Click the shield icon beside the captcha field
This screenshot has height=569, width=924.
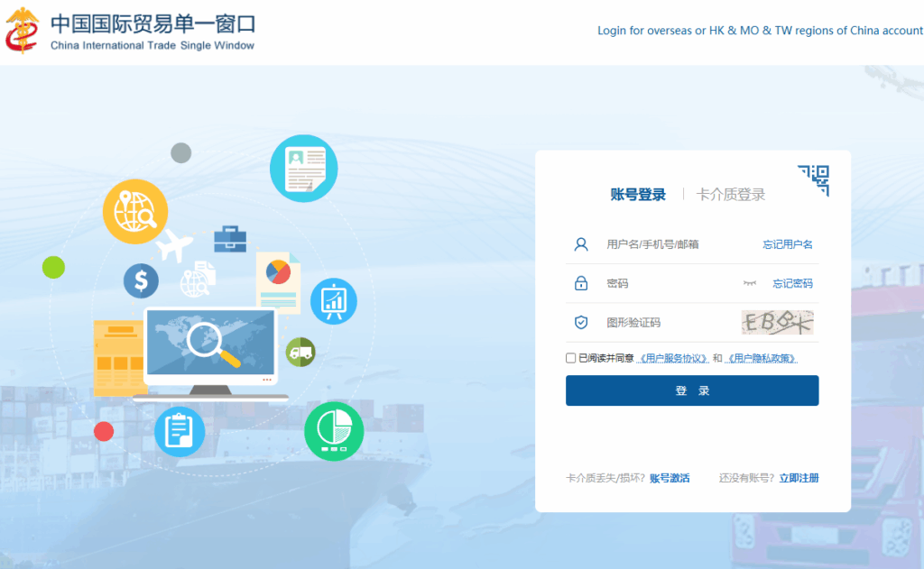[x=579, y=322]
